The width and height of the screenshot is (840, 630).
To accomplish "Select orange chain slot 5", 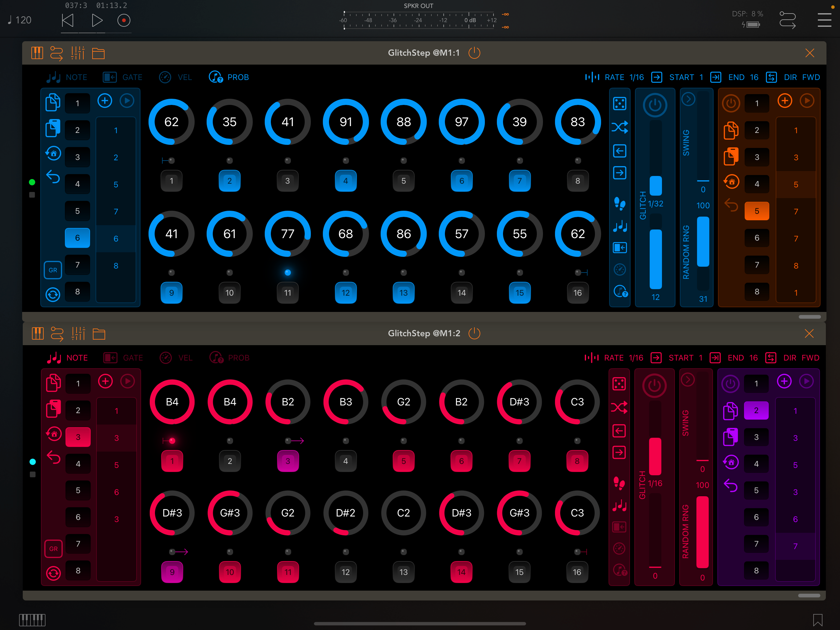I will pyautogui.click(x=757, y=211).
